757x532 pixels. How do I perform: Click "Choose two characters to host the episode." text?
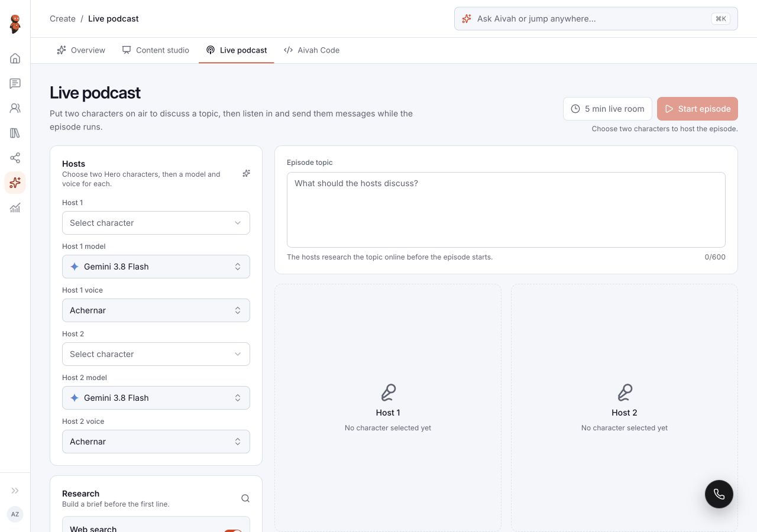tap(665, 129)
